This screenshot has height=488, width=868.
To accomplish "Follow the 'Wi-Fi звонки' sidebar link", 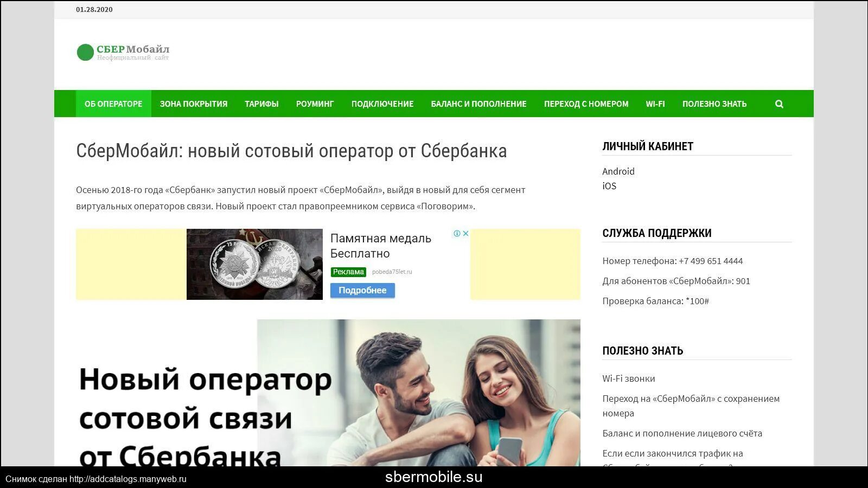I will 628,378.
